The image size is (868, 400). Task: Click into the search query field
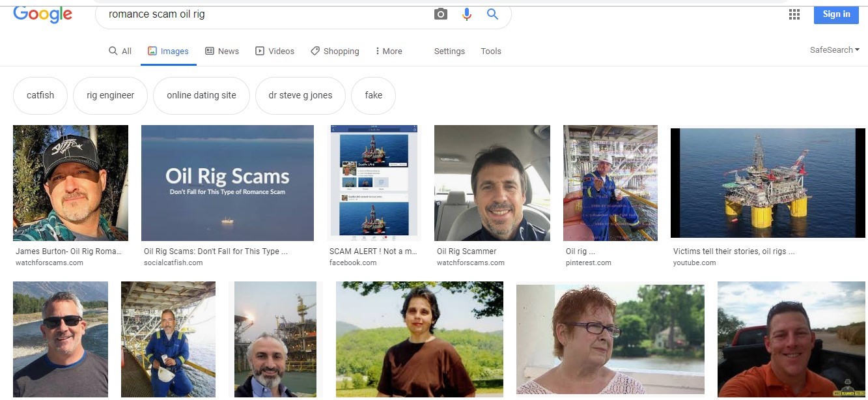[x=260, y=14]
